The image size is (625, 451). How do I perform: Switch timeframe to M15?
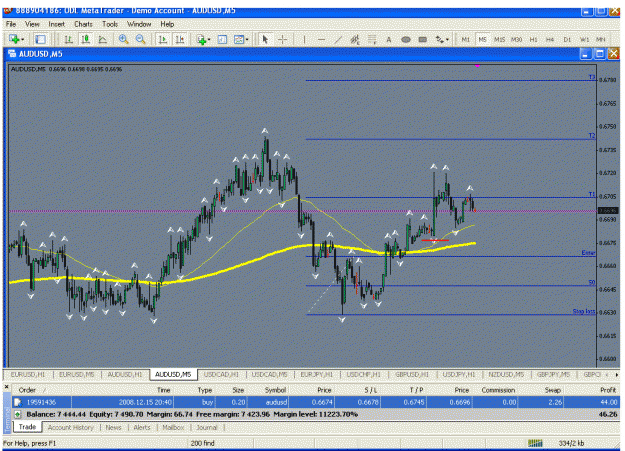tap(499, 39)
